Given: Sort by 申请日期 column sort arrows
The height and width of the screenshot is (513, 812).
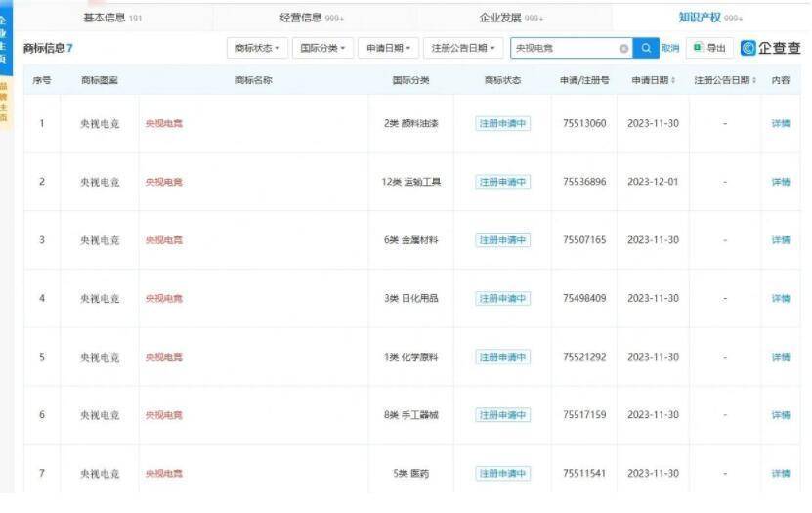Looking at the screenshot, I should pyautogui.click(x=673, y=80).
